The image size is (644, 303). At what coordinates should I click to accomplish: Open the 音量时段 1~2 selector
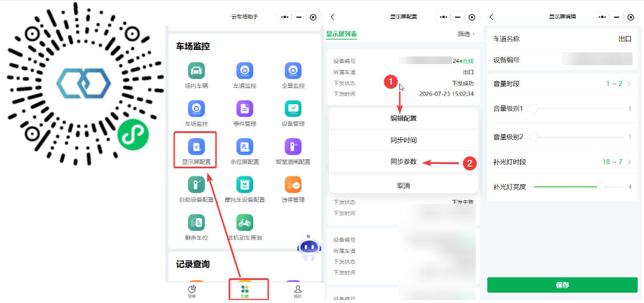pyautogui.click(x=562, y=84)
